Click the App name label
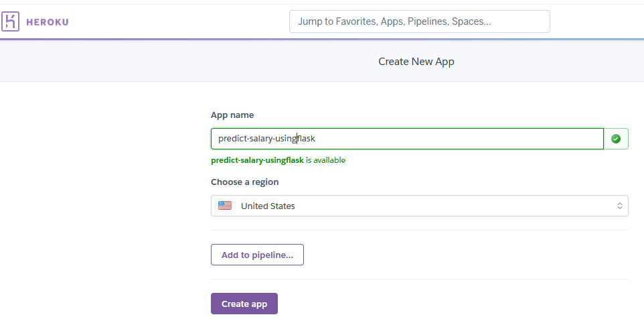Image resolution: width=644 pixels, height=319 pixels. [x=232, y=115]
